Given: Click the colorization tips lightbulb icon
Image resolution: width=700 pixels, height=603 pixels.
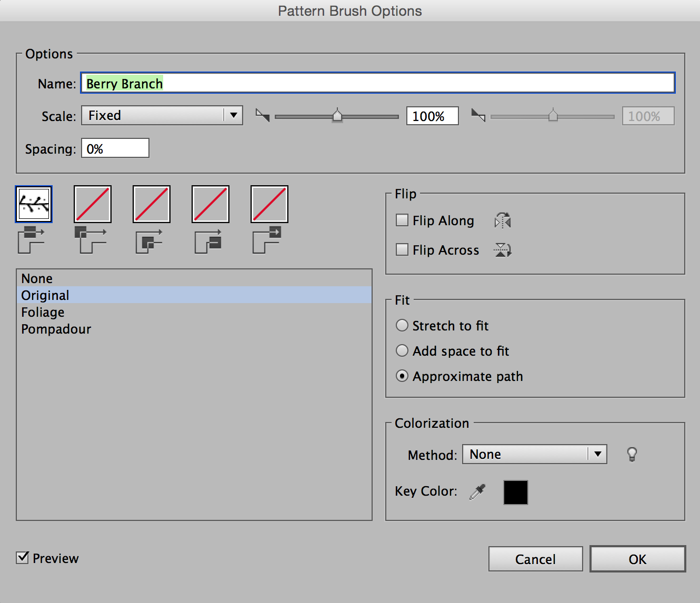Looking at the screenshot, I should click(x=632, y=454).
